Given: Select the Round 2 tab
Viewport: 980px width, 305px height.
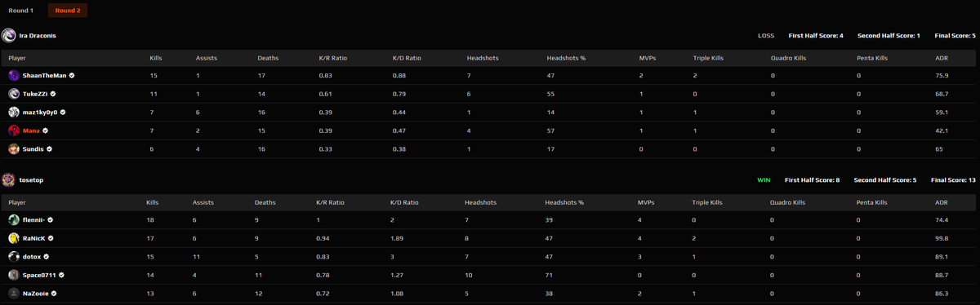Looking at the screenshot, I should click(x=69, y=11).
